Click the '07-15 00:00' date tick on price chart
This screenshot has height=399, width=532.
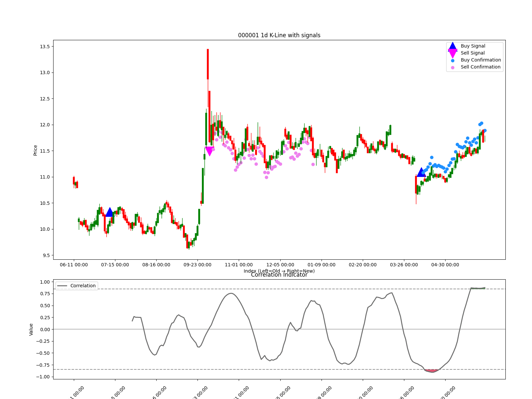click(115, 265)
